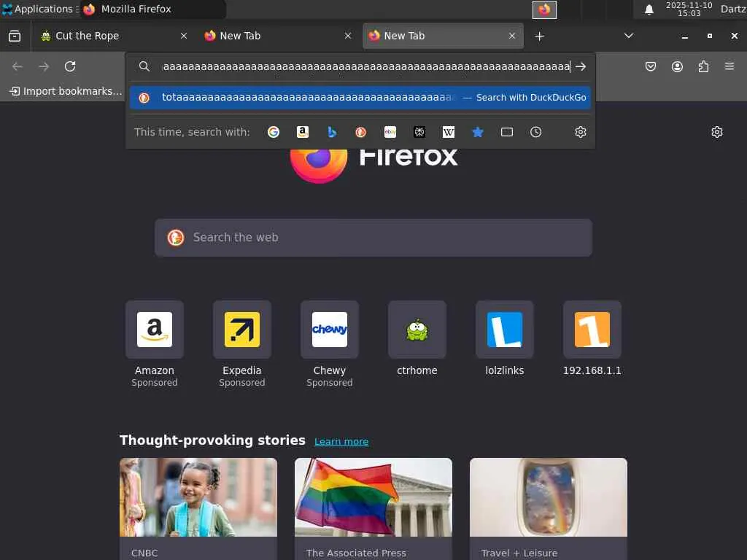The image size is (747, 560).
Task: Open The Associated Press story card
Action: (x=373, y=508)
